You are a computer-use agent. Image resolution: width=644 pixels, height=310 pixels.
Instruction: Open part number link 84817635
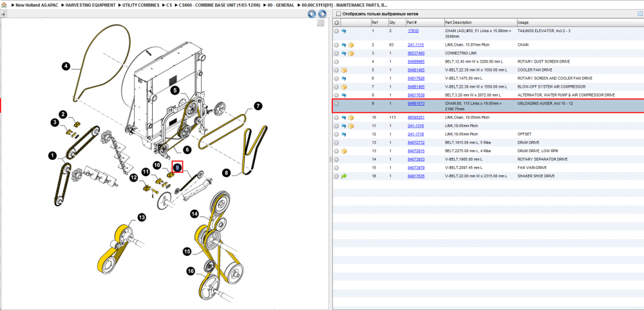416,177
